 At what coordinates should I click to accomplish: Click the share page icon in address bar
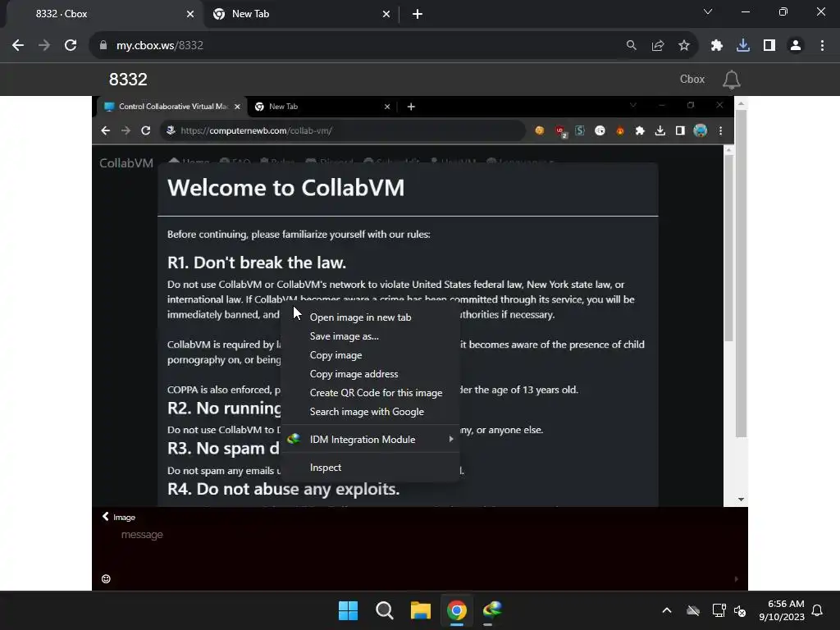pos(658,46)
